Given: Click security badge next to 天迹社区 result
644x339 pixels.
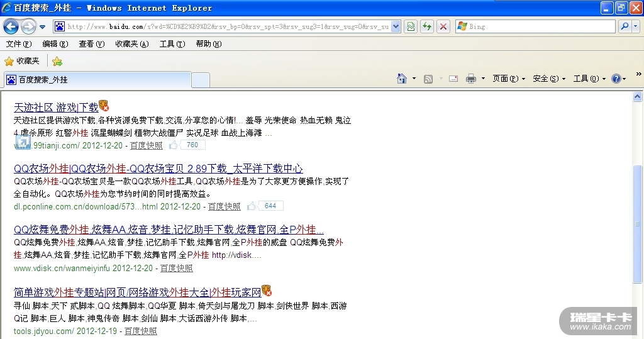Looking at the screenshot, I should pos(104,106).
